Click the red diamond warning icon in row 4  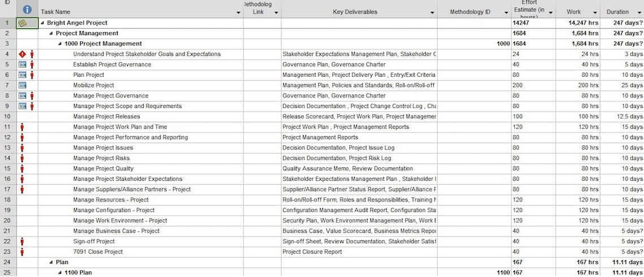[x=23, y=54]
